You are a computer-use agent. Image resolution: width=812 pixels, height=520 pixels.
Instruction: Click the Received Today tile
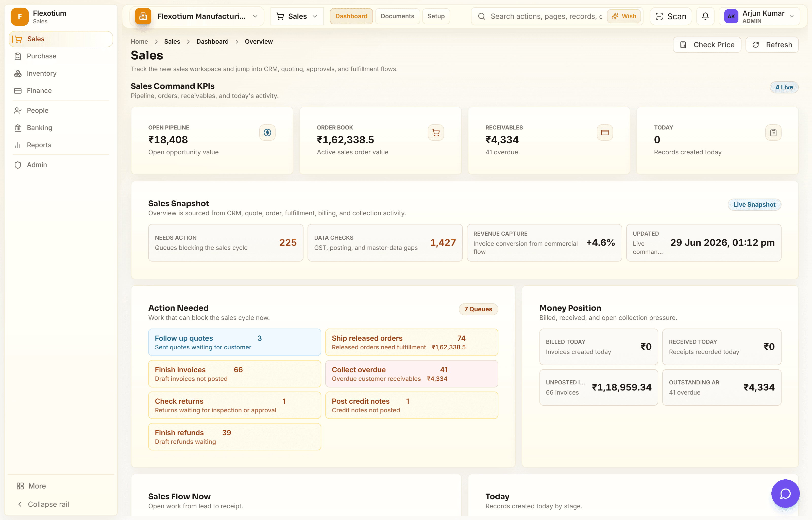click(x=722, y=347)
